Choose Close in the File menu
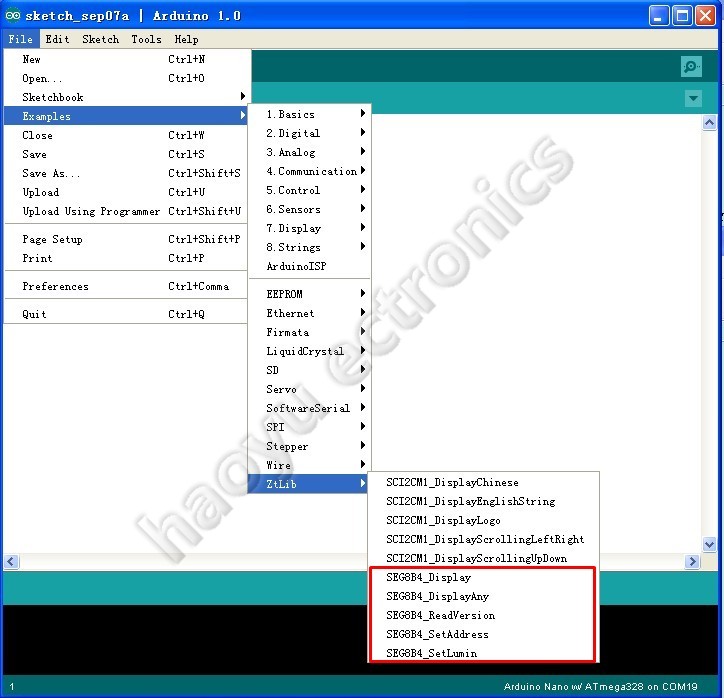Viewport: 724px width, 698px height. pyautogui.click(x=126, y=135)
